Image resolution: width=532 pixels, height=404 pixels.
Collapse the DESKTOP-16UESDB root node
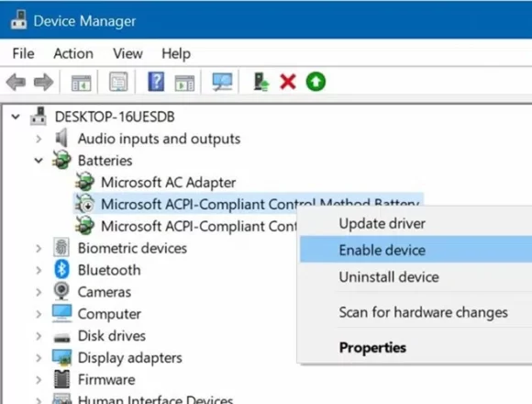click(x=16, y=117)
